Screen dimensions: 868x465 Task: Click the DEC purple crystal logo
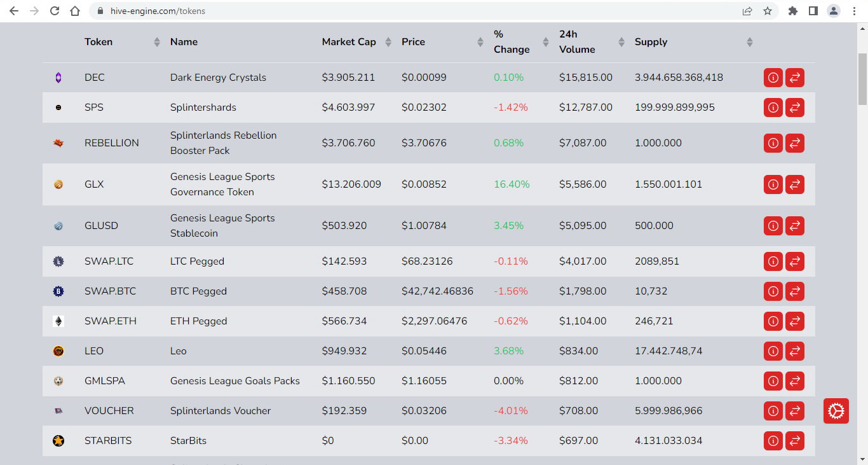coord(58,78)
